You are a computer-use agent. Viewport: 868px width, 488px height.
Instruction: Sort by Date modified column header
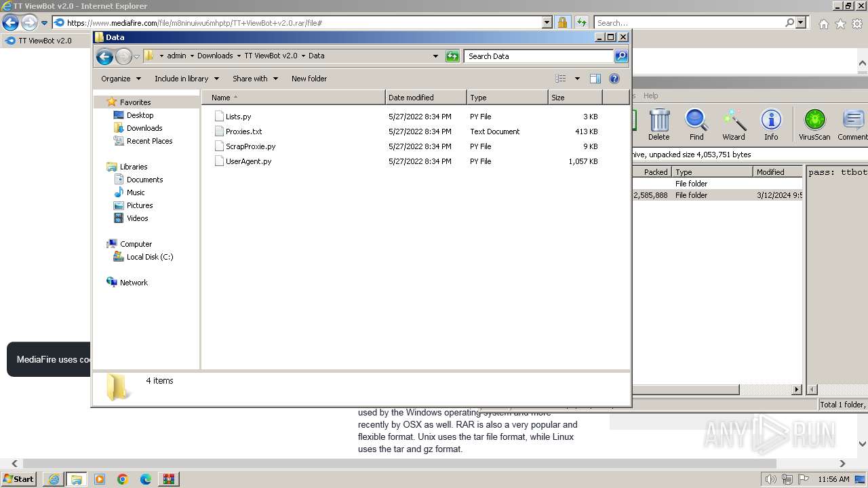426,98
